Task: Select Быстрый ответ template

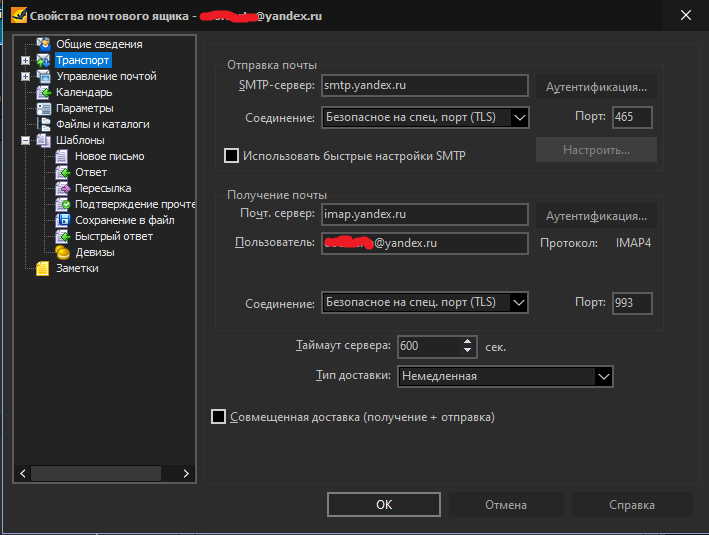Action: tap(114, 236)
